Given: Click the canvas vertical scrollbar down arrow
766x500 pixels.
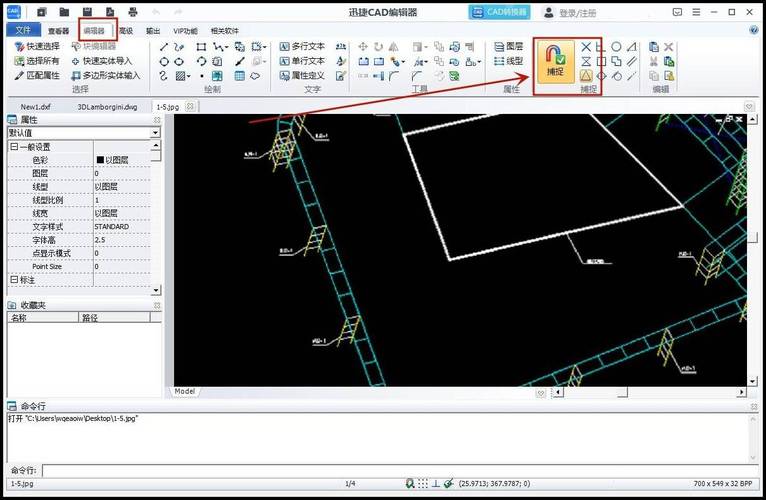Looking at the screenshot, I should pyautogui.click(x=752, y=381).
